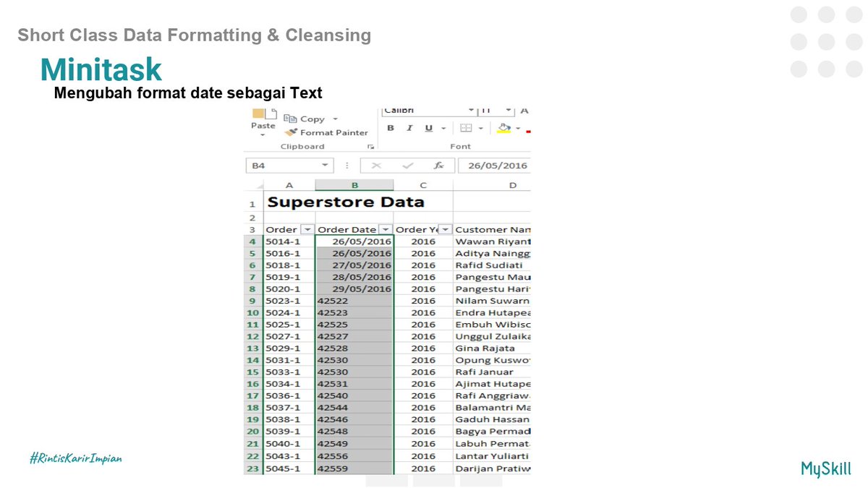Select cell containing 42525
This screenshot has height=488, width=868.
354,325
